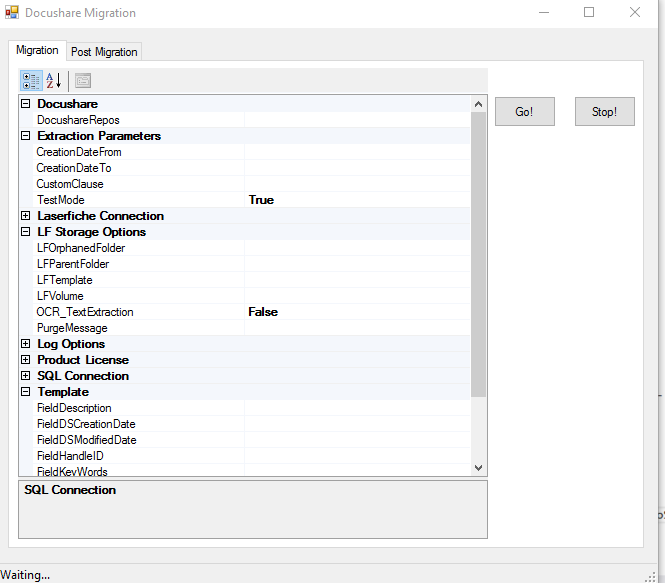Close the Docushare Migration window
Image resolution: width=665 pixels, height=583 pixels.
pyautogui.click(x=635, y=12)
